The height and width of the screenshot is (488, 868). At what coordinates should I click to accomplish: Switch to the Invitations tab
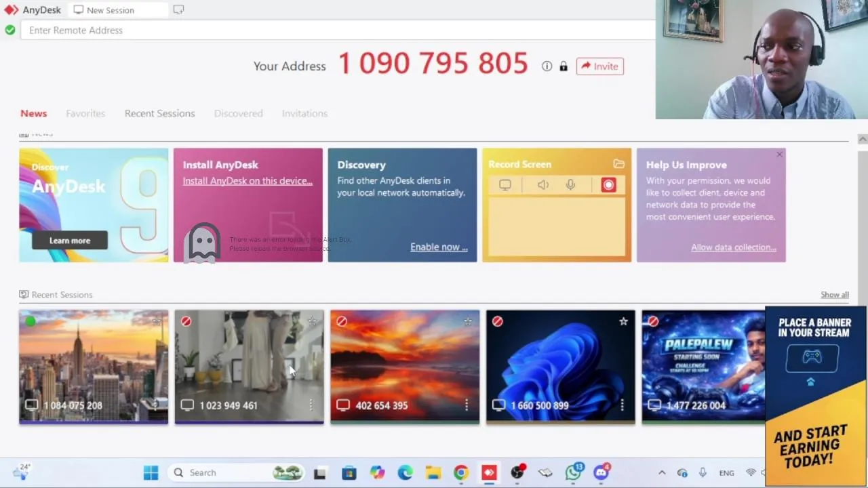point(304,113)
